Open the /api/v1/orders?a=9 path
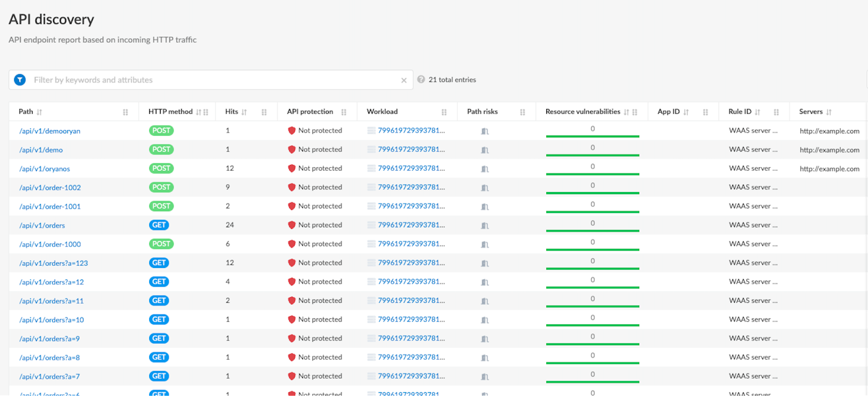This screenshot has width=868, height=396. [49, 338]
